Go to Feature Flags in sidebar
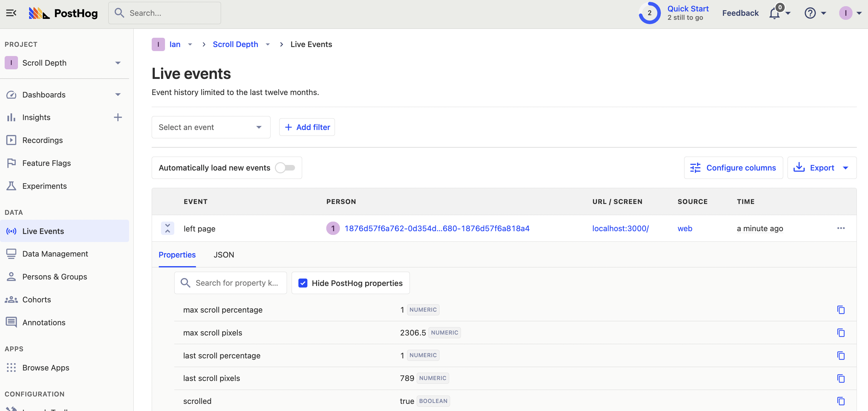The image size is (868, 411). point(46,163)
